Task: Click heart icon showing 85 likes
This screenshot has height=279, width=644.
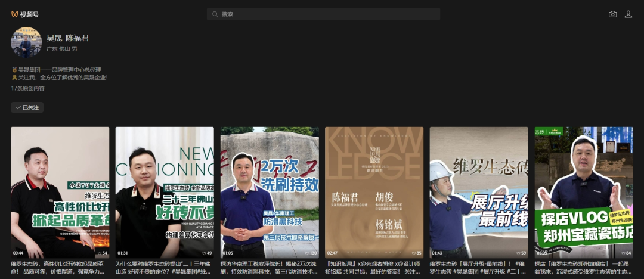Action: (x=413, y=253)
